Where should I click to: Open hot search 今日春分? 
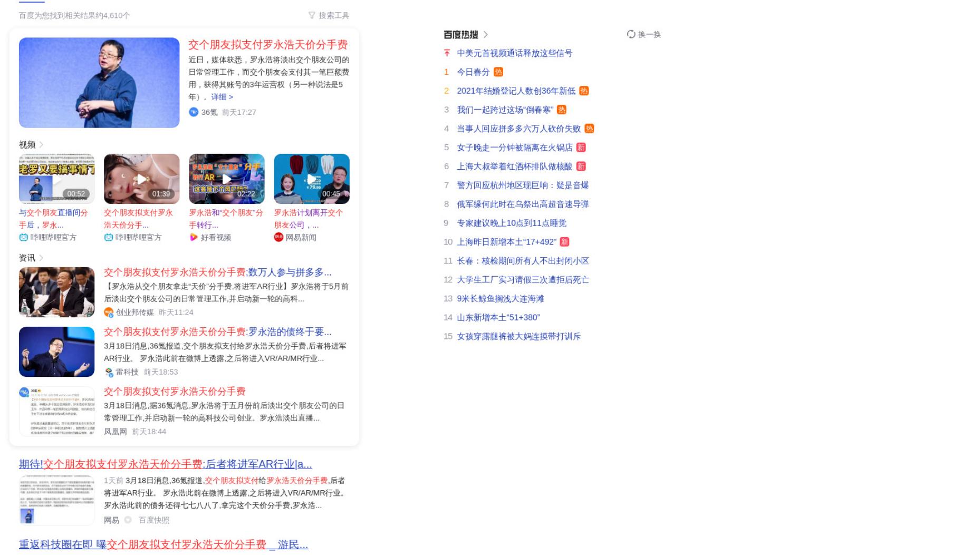473,72
